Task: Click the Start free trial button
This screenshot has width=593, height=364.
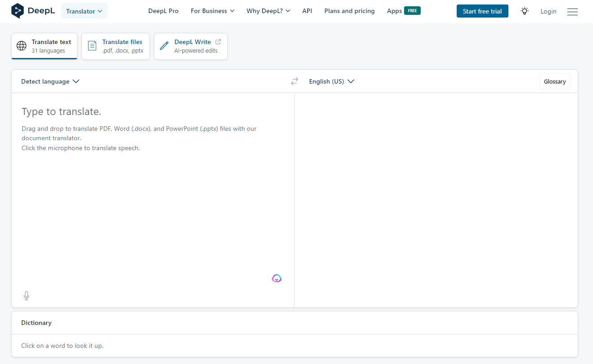Action: (x=482, y=11)
